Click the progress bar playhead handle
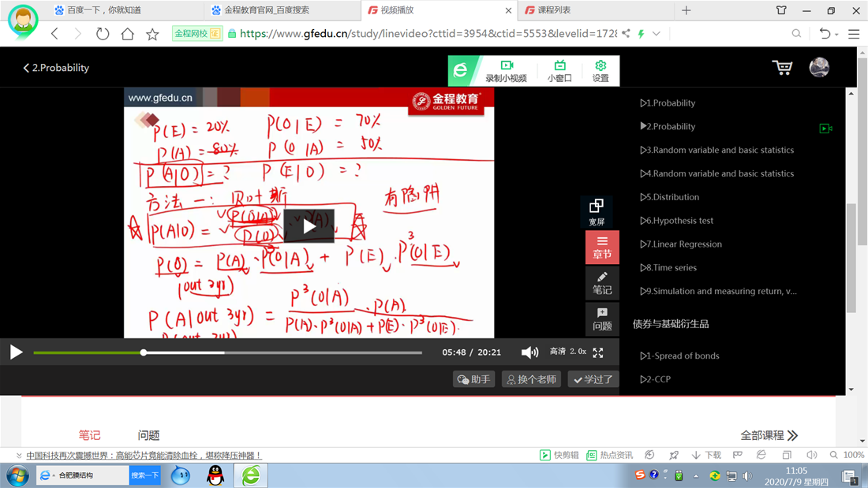 point(144,352)
